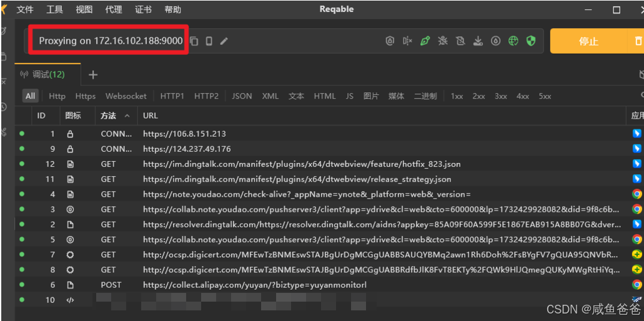This screenshot has height=321, width=644.
Task: Select row with https://106.8.151.213
Action: 329,134
